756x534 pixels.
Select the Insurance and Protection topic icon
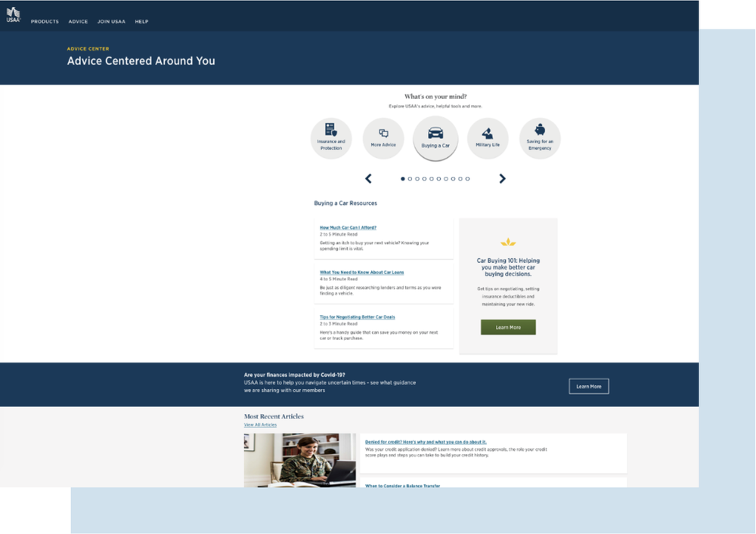(x=331, y=138)
